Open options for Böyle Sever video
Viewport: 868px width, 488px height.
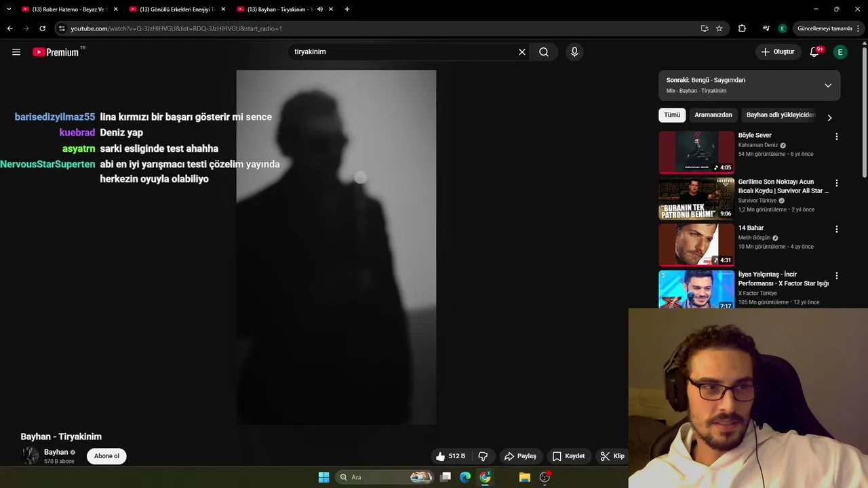[x=836, y=136]
